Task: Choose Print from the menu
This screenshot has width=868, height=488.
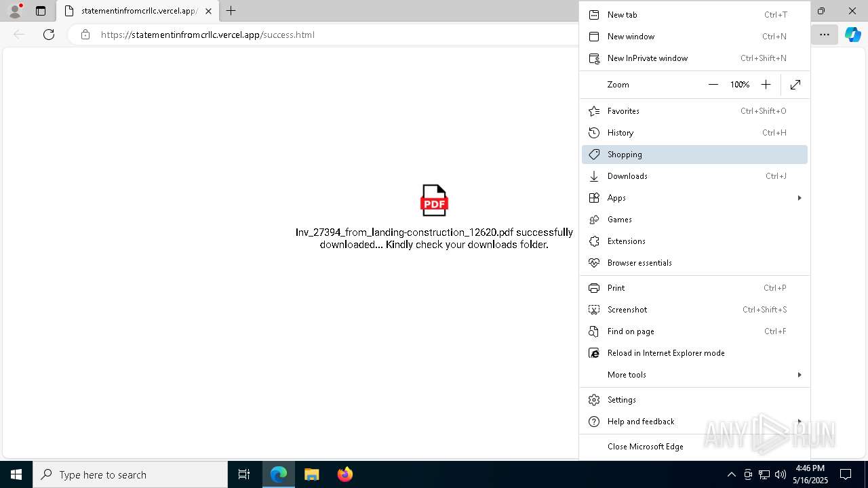Action: [694, 288]
